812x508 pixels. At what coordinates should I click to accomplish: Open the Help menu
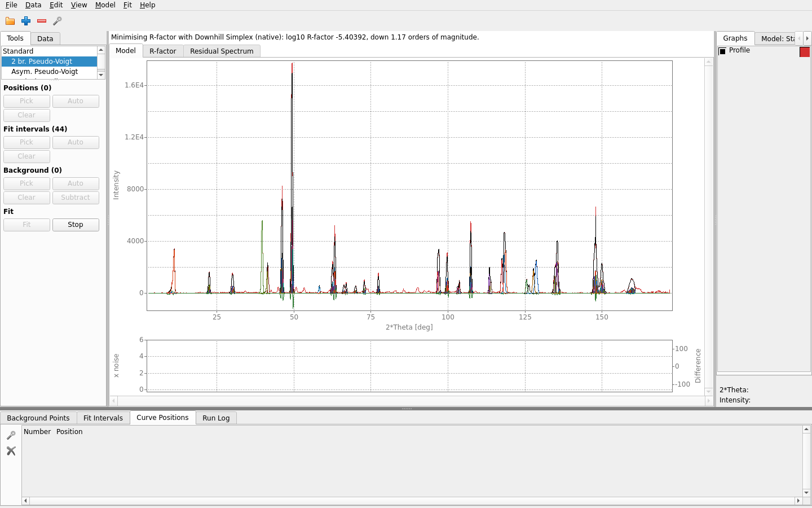147,5
